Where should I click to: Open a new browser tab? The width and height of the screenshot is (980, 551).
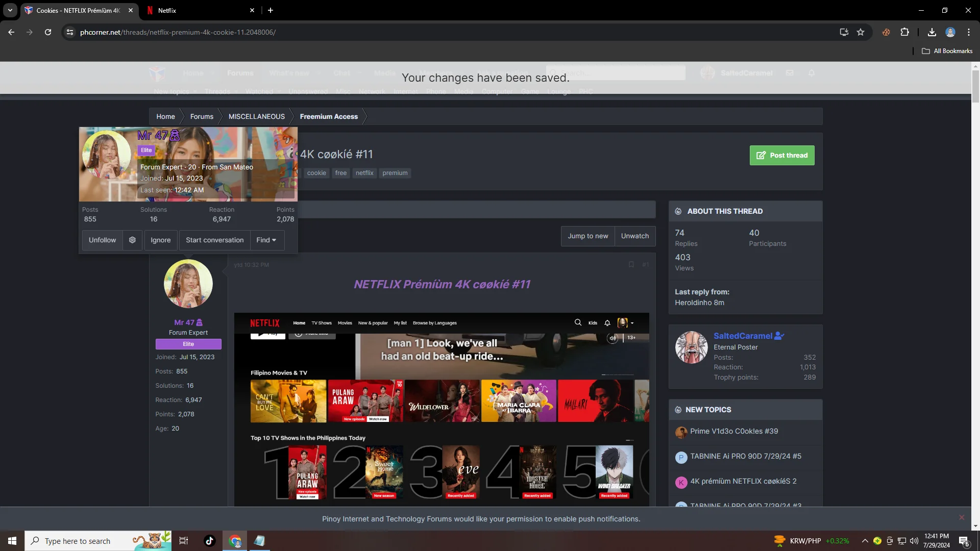pyautogui.click(x=271, y=10)
